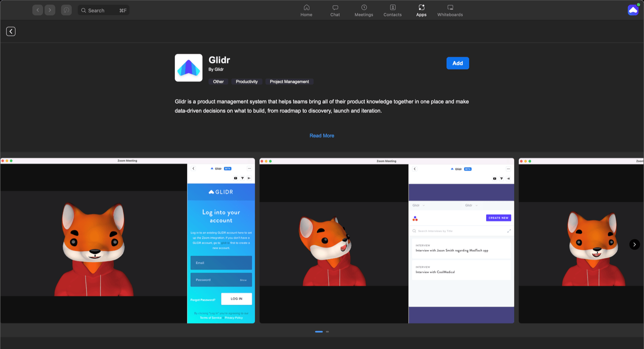Select the Project Management category tag
644x349 pixels.
click(x=289, y=82)
